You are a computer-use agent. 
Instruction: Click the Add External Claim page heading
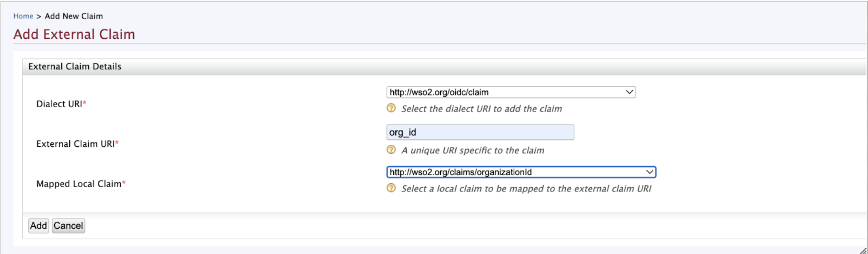[74, 34]
